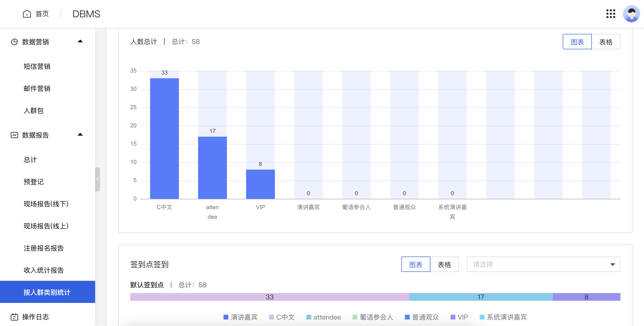Screen dimensions: 644x326
Task: Open 注册报名报告 from sidebar
Action: tap(44, 248)
